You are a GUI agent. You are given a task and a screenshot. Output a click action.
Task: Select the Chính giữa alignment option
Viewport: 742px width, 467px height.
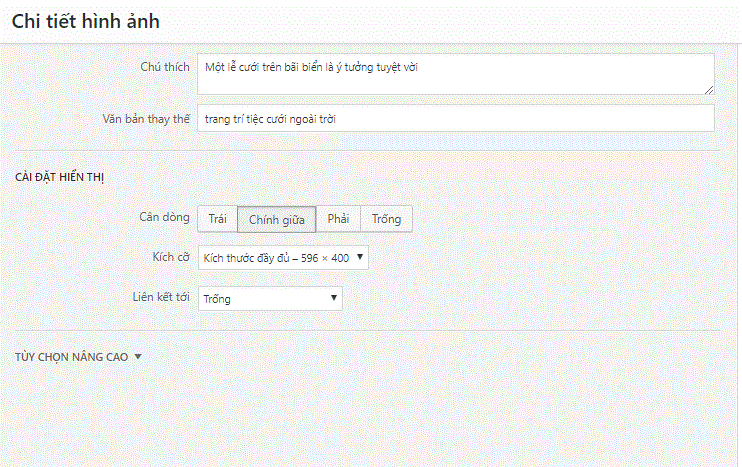coord(277,219)
